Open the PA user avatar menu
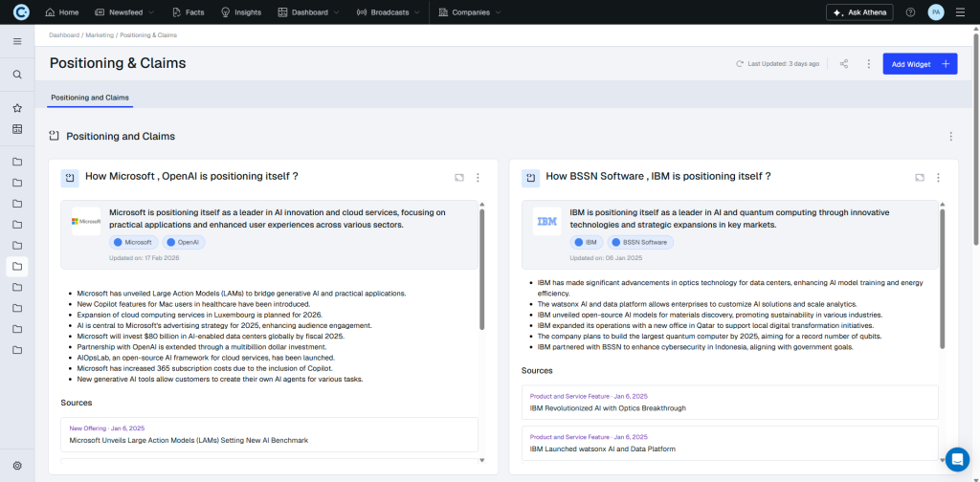 [936, 12]
